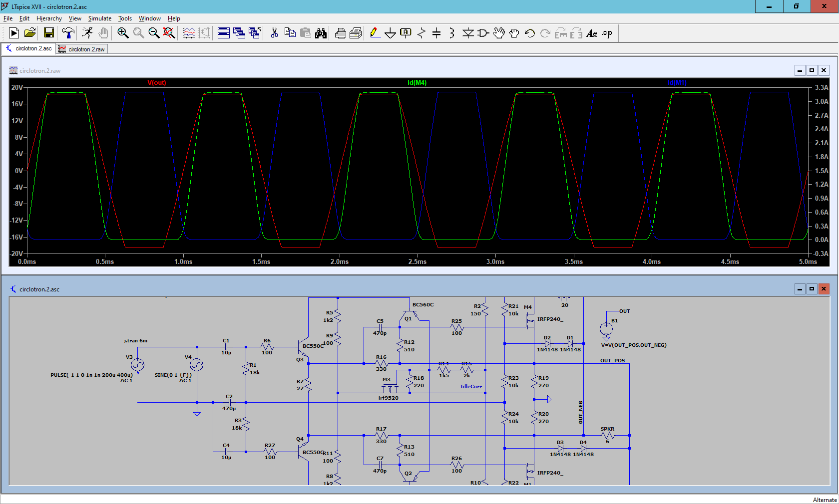This screenshot has height=504, width=839.
Task: Open the Window menu
Action: coord(150,18)
